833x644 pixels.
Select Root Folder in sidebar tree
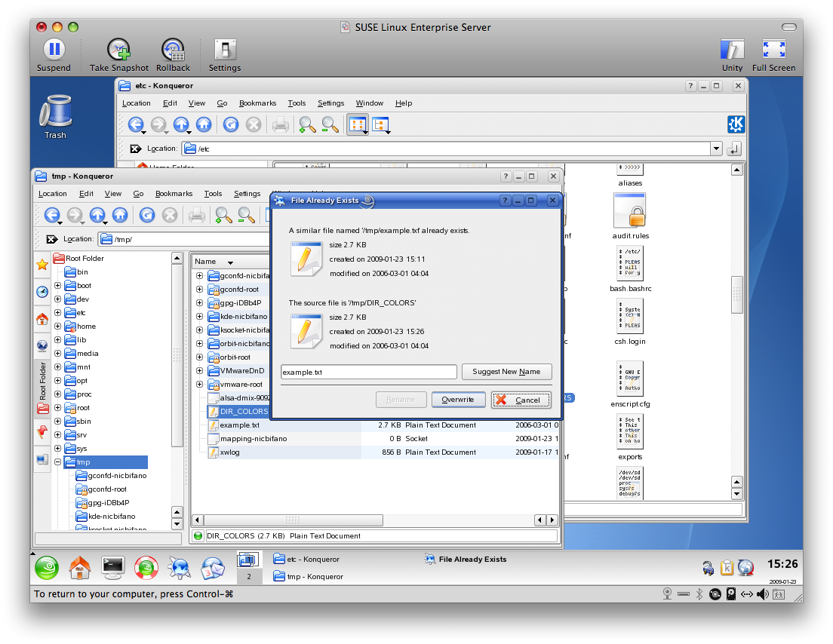(x=78, y=259)
